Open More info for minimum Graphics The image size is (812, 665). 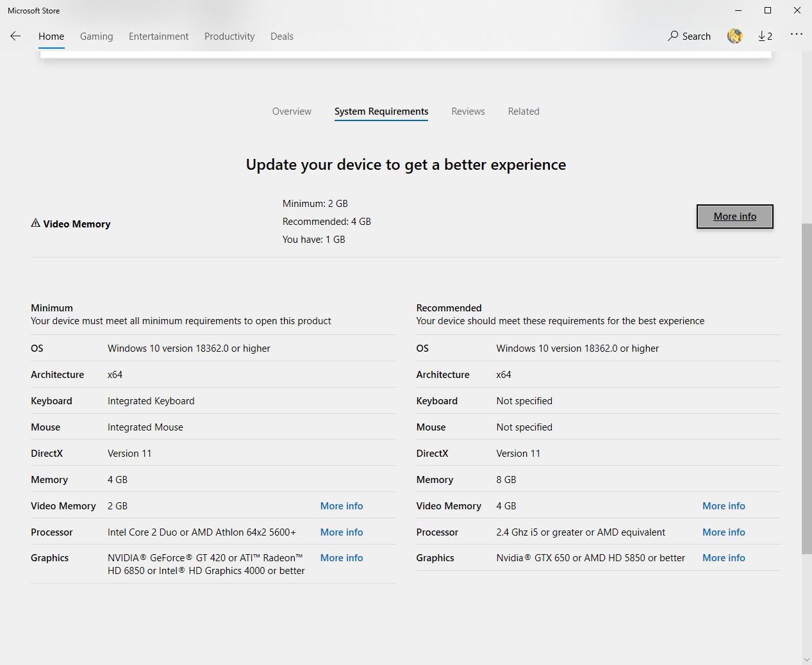(342, 558)
